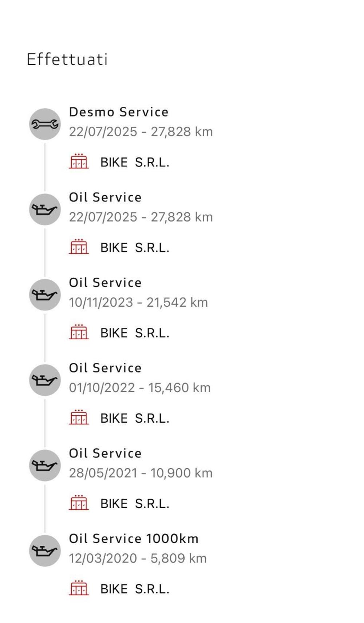Tap the Effettuati section heading
This screenshot has width=364, height=623.
[x=67, y=59]
